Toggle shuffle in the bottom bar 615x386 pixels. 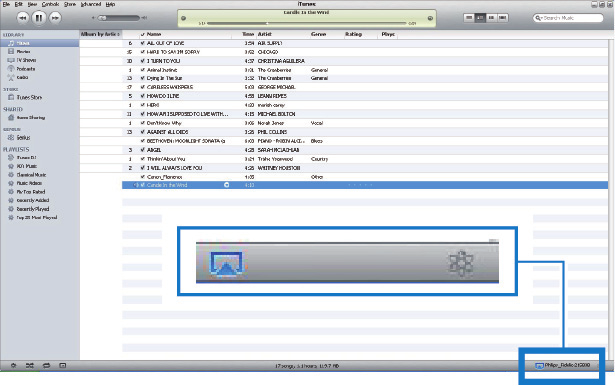coord(30,366)
